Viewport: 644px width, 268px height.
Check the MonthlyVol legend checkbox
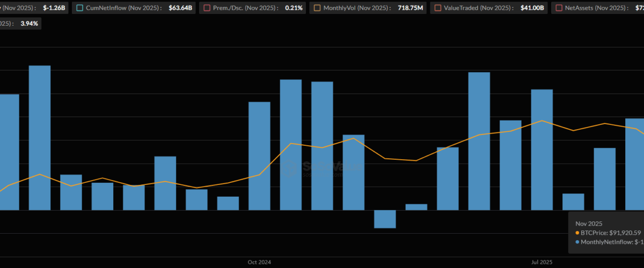317,8
